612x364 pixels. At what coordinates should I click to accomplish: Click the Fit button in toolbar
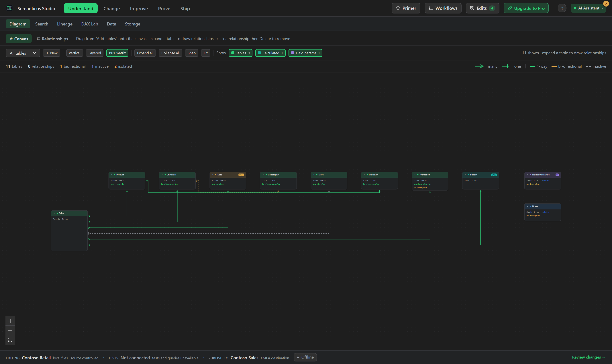click(205, 53)
